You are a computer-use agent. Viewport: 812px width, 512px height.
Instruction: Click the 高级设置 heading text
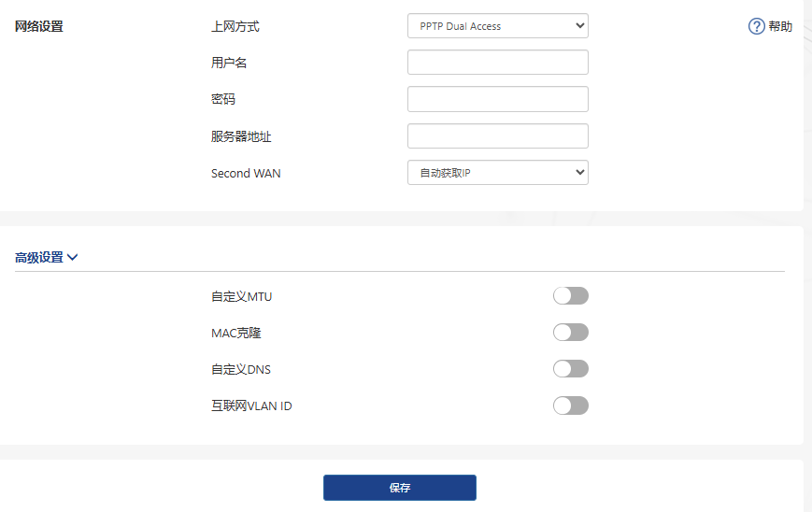39,258
